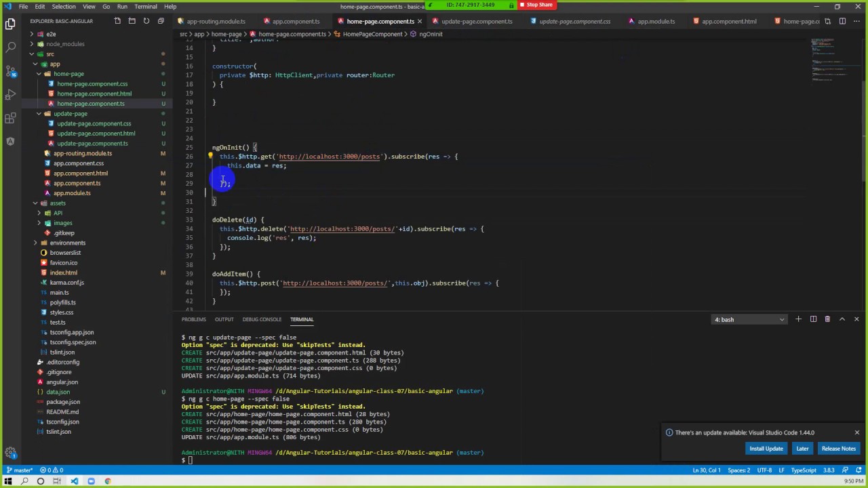Create new folder in Explorer
Image resolution: width=868 pixels, height=488 pixels.
(x=132, y=21)
